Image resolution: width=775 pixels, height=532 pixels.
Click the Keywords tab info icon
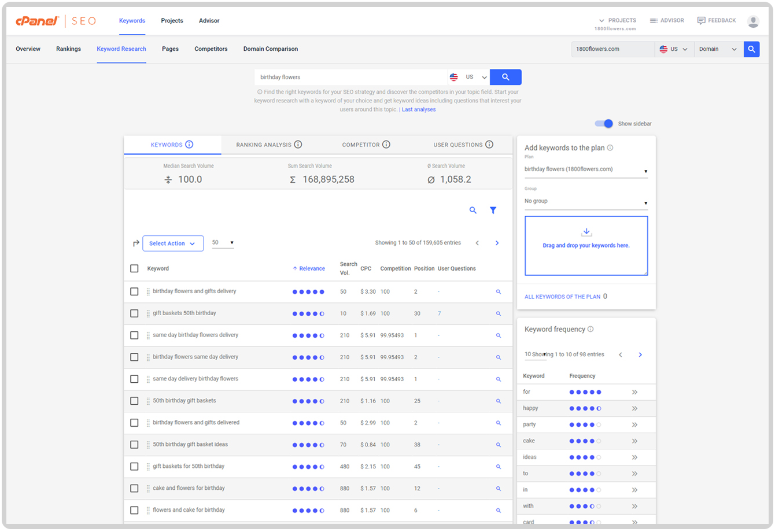coord(189,145)
